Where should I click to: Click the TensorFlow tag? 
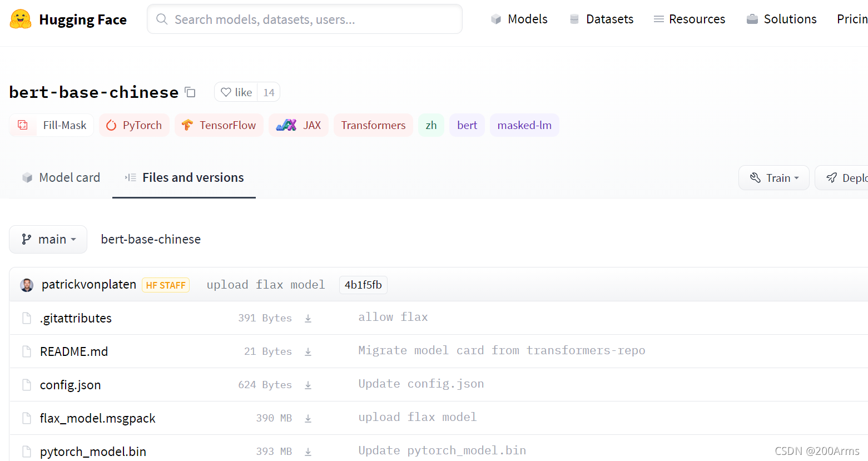tap(219, 125)
